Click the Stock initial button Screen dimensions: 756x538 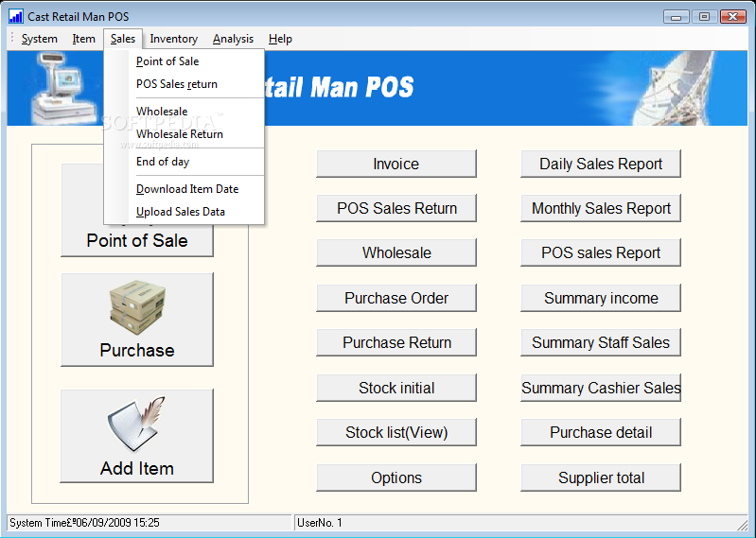[396, 388]
